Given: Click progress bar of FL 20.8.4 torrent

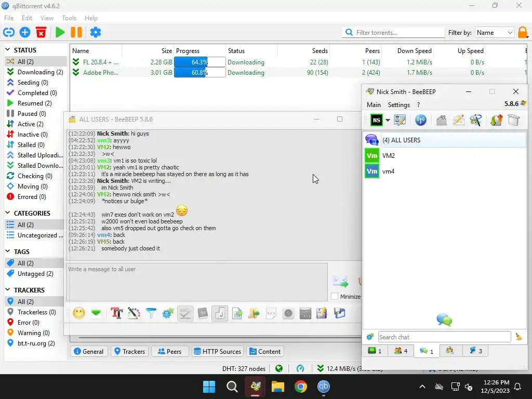Looking at the screenshot, I should click(200, 62).
